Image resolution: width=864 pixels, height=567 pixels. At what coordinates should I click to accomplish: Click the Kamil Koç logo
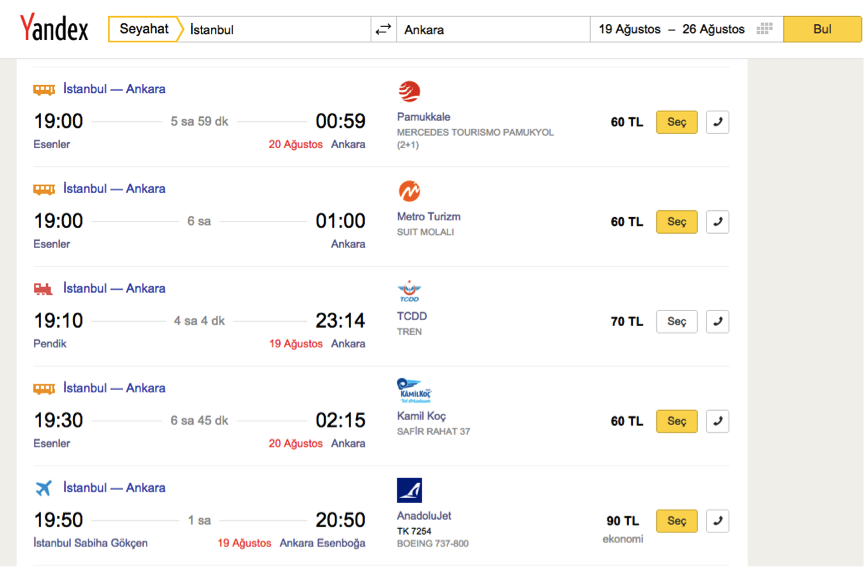pos(414,391)
